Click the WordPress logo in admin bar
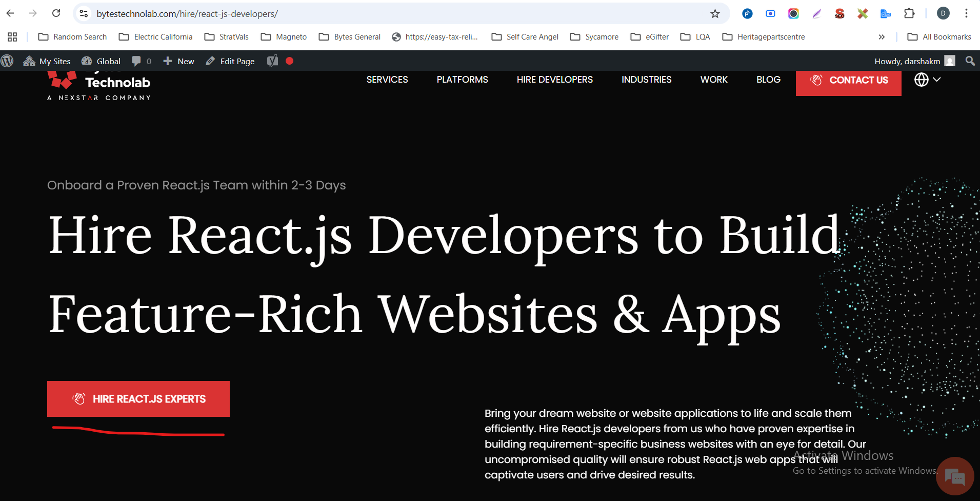The image size is (980, 501). (x=7, y=61)
